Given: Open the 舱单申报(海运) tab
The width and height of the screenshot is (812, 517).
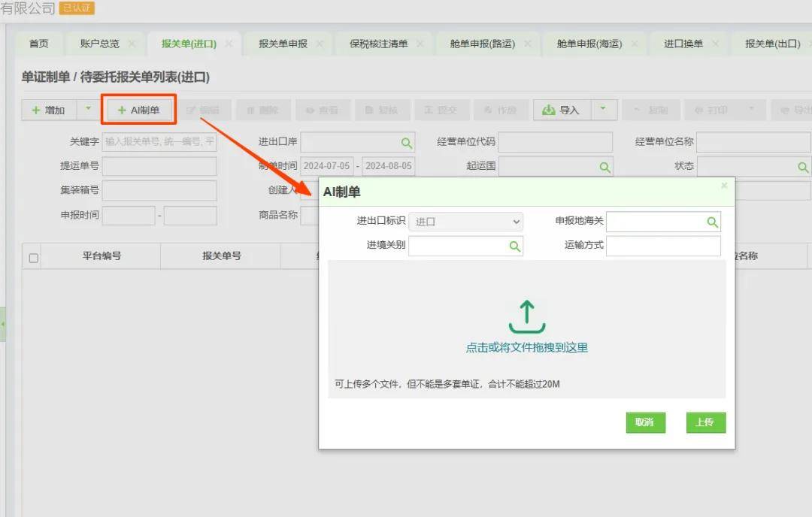Looking at the screenshot, I should 589,44.
